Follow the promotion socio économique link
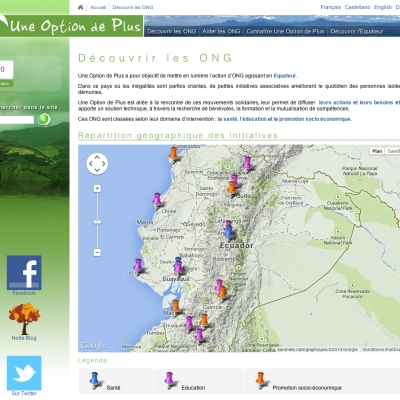This screenshot has height=400, width=400. click(x=315, y=119)
